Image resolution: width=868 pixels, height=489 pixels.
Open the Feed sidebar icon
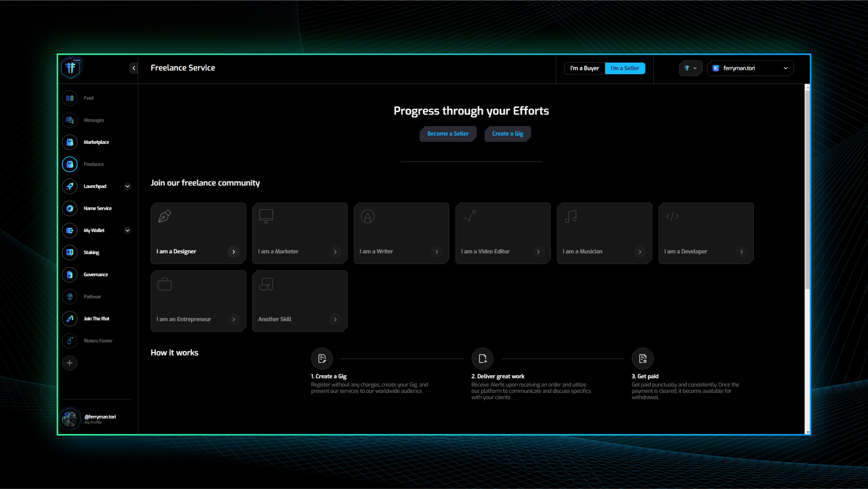tap(70, 98)
